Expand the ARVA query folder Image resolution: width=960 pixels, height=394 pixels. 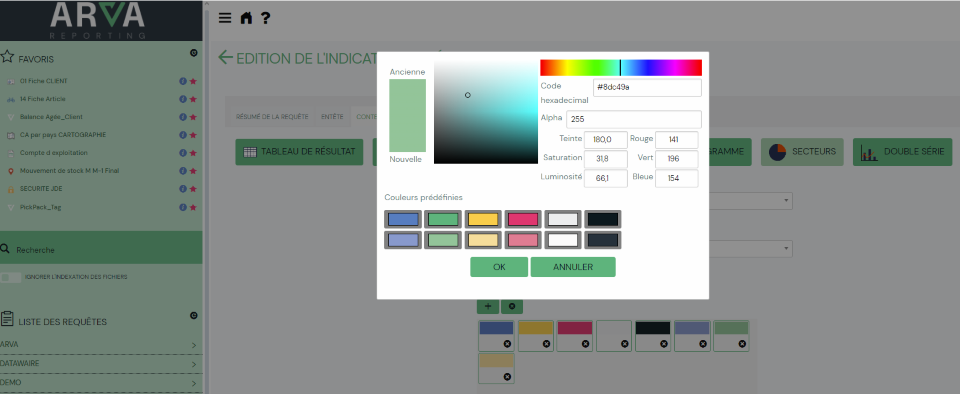point(101,344)
